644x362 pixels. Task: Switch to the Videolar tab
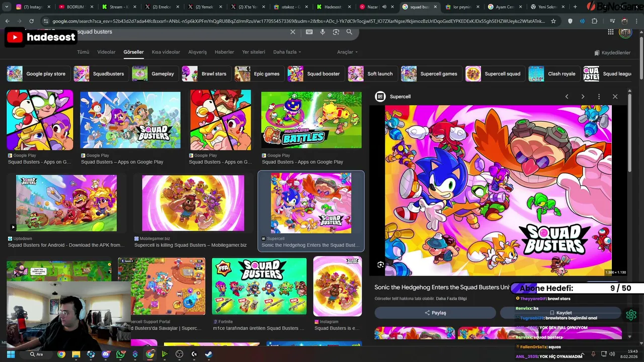(106, 52)
